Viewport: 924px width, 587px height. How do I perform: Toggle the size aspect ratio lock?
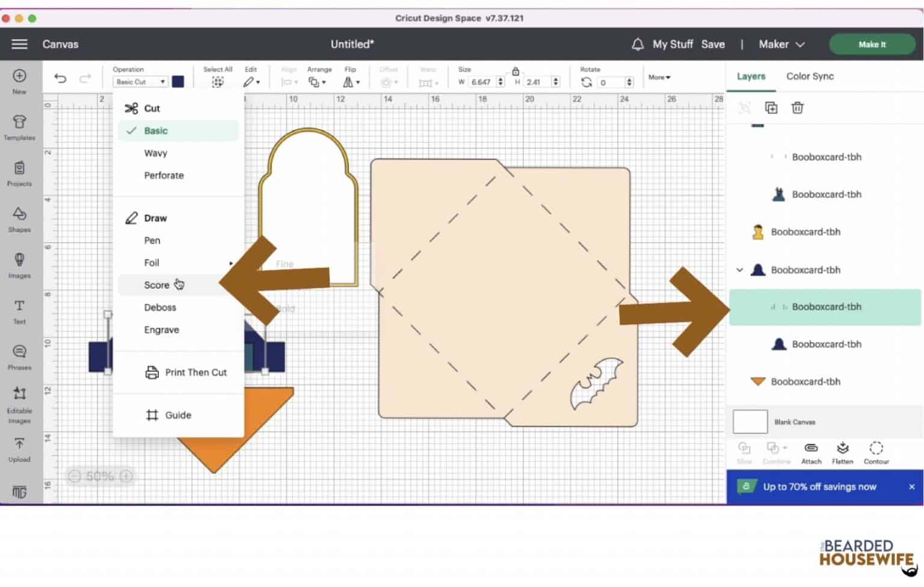click(x=516, y=72)
